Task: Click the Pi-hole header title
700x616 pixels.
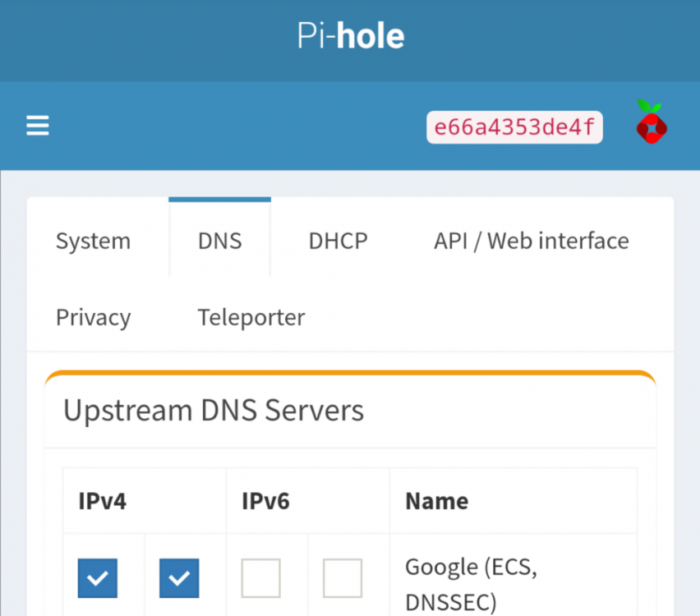Action: 351,36
